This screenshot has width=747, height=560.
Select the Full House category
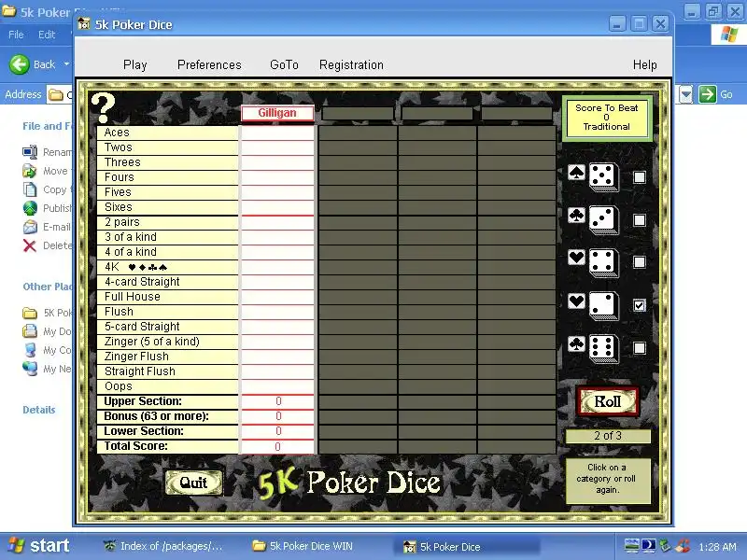[167, 297]
